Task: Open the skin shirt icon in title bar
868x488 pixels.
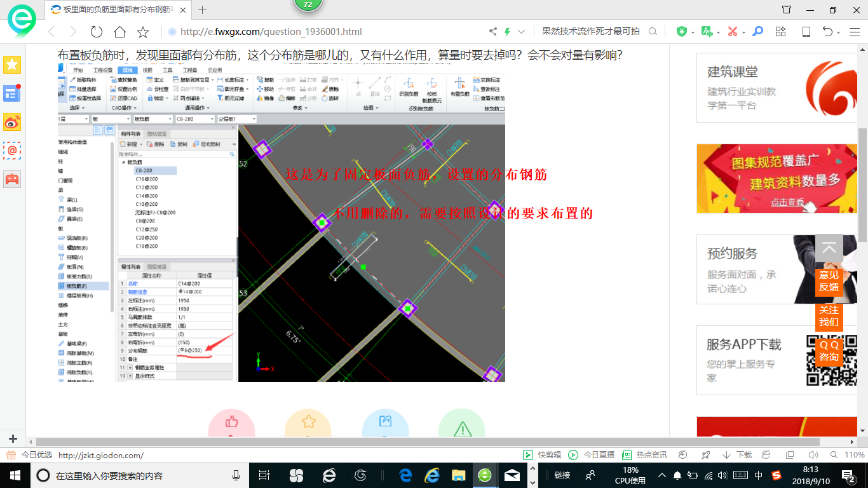Action: point(787,10)
